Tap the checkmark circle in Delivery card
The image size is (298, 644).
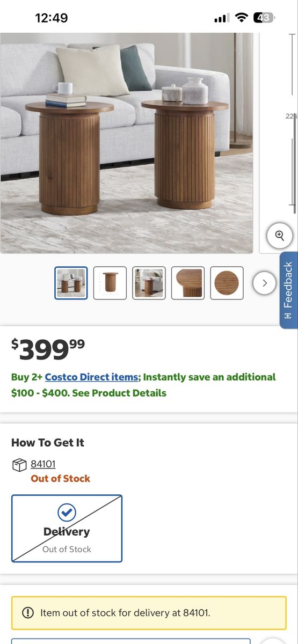point(67,513)
